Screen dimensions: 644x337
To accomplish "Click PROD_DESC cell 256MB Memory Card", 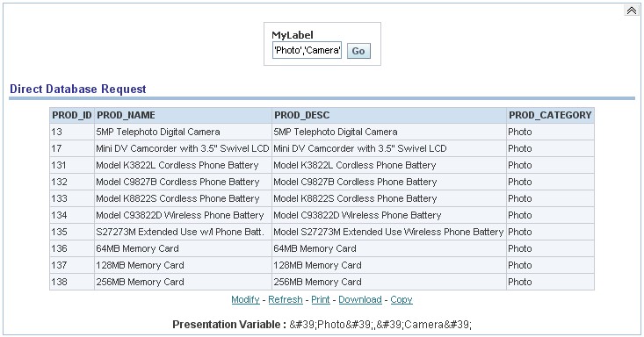I will pyautogui.click(x=389, y=282).
